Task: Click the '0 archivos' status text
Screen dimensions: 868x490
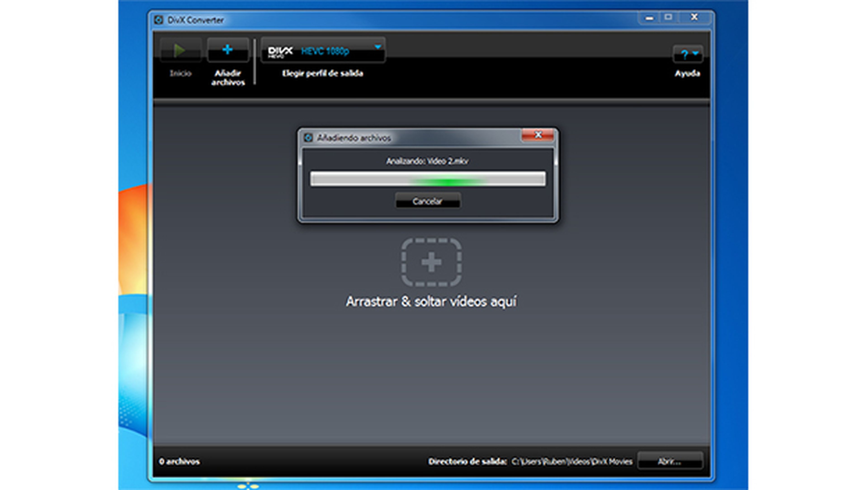Action: 179,461
